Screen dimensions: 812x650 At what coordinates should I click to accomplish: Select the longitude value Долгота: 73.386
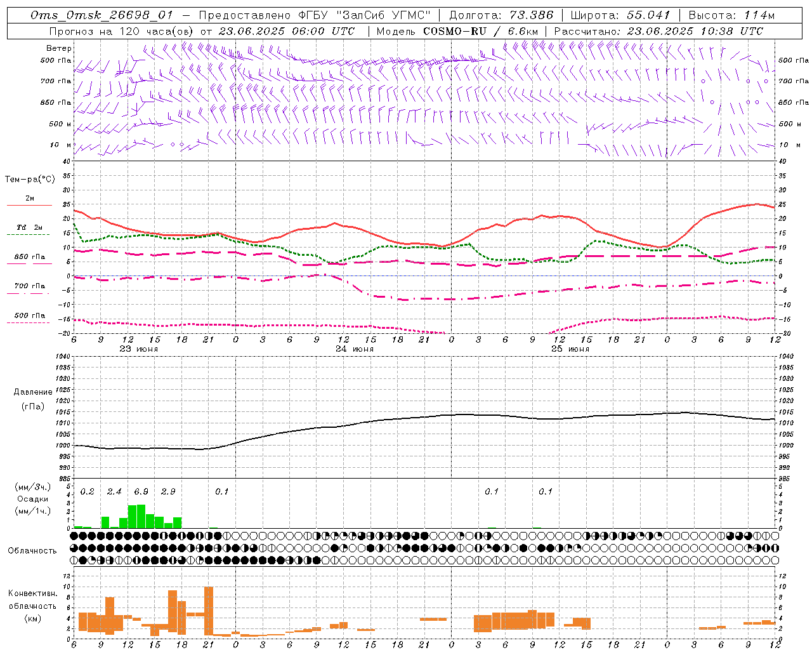pyautogui.click(x=501, y=15)
